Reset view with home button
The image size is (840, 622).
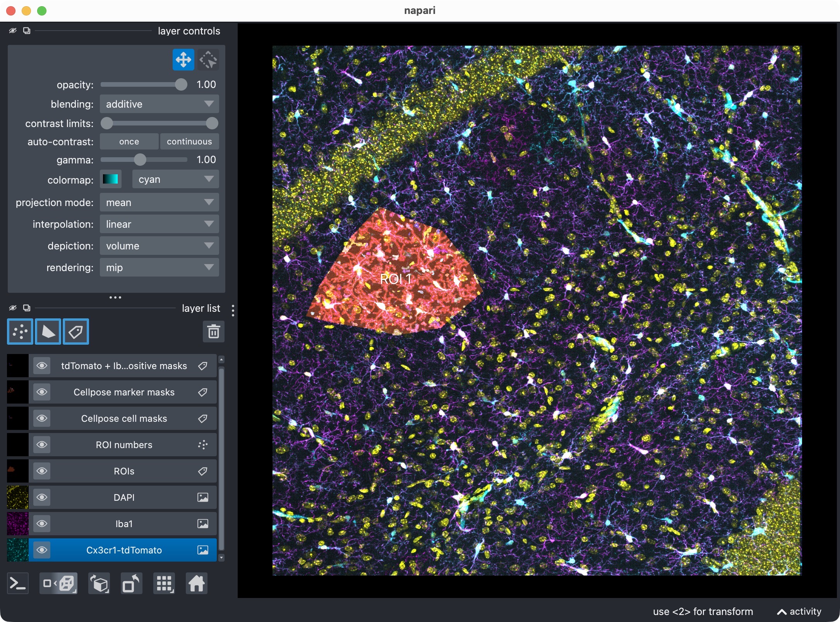[197, 583]
